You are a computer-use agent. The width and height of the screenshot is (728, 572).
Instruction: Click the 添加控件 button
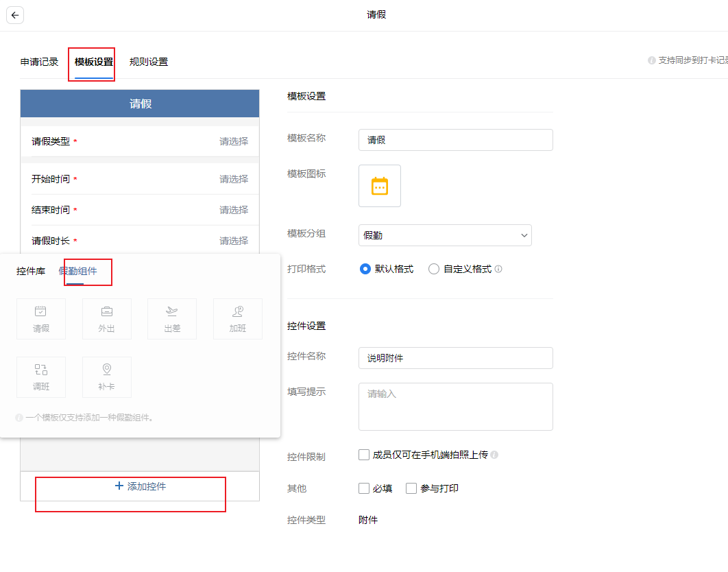[140, 486]
